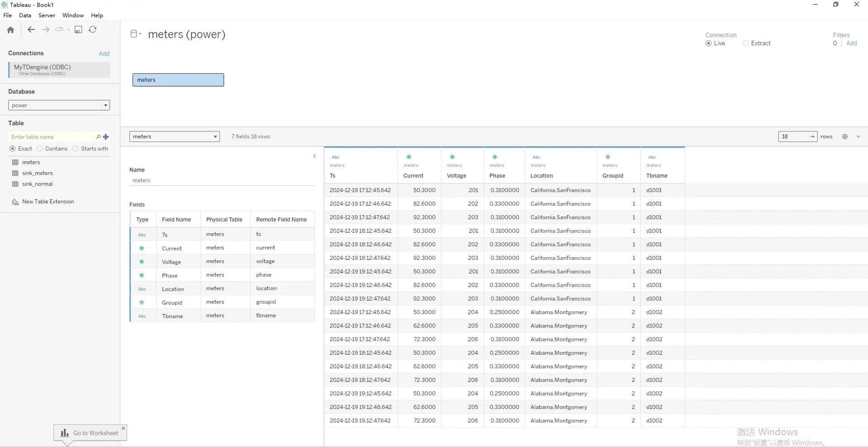The image size is (868, 447).
Task: Open the Data menu
Action: coord(25,15)
